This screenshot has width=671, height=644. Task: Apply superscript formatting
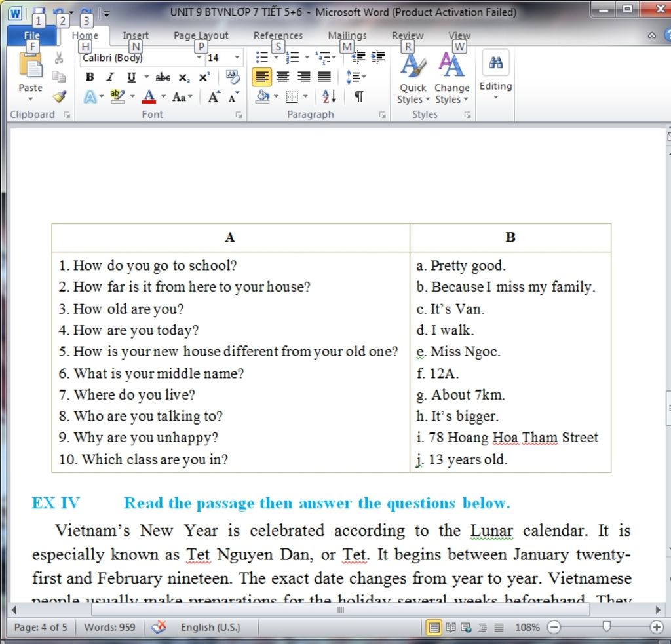204,77
